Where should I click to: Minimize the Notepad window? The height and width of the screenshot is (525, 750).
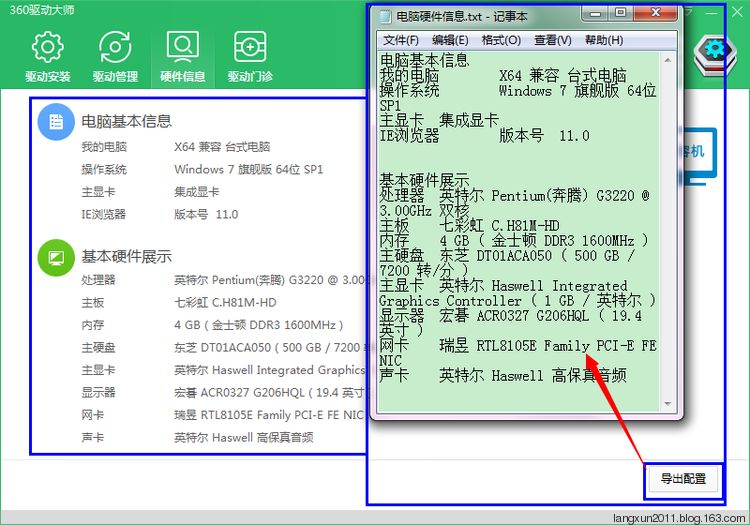coord(596,13)
